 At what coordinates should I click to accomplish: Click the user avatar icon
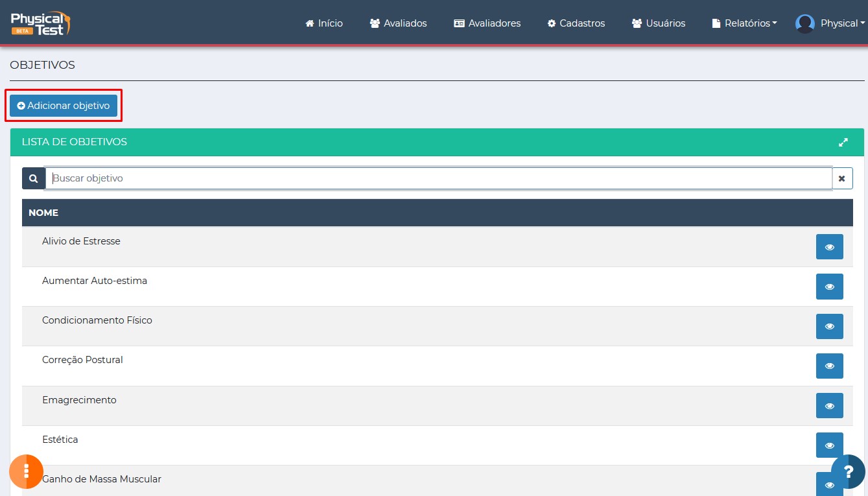tap(805, 23)
